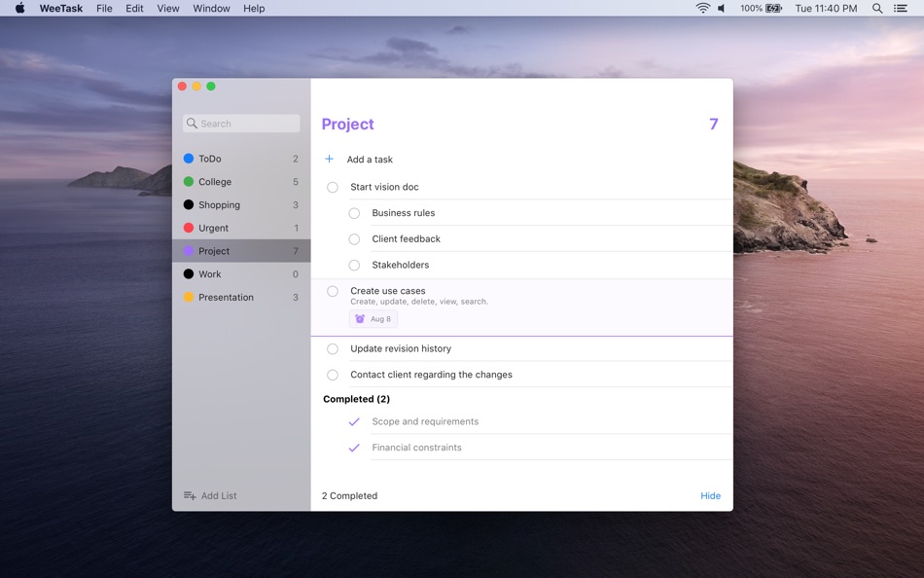Click the Client feedback subtask text

406,238
